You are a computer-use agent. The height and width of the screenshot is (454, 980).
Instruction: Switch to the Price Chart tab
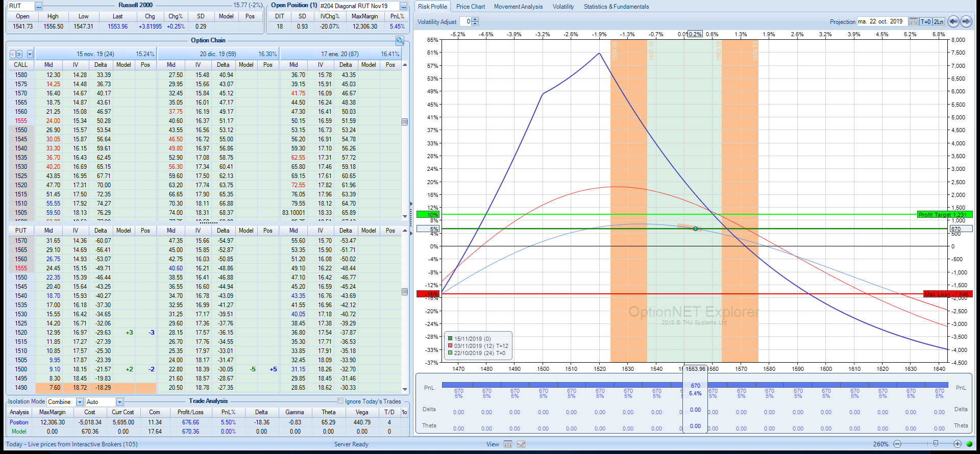pyautogui.click(x=470, y=7)
